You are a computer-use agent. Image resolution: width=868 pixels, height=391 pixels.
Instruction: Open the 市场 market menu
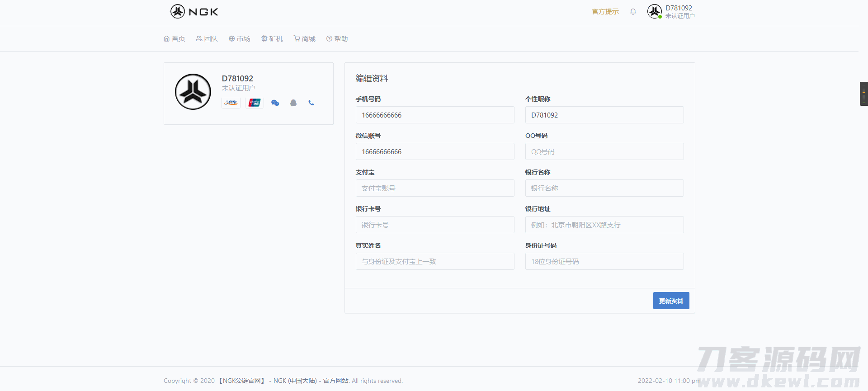click(x=239, y=39)
